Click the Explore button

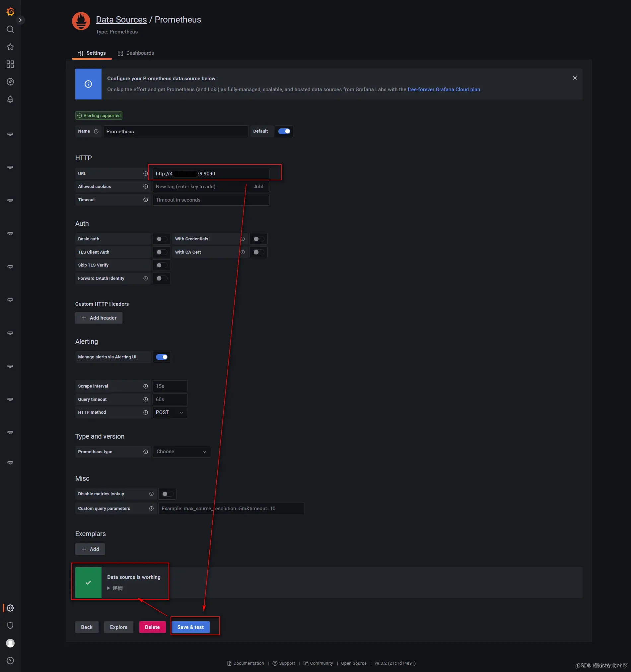[x=119, y=627]
